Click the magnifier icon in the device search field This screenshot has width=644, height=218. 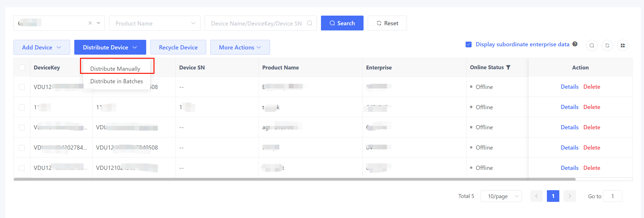(309, 23)
